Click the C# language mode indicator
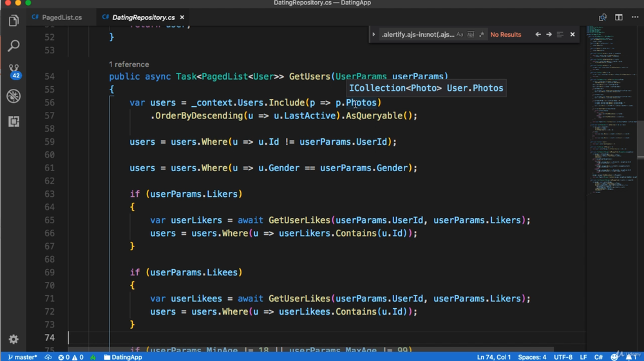Viewport: 644px width, 361px height. click(x=598, y=357)
